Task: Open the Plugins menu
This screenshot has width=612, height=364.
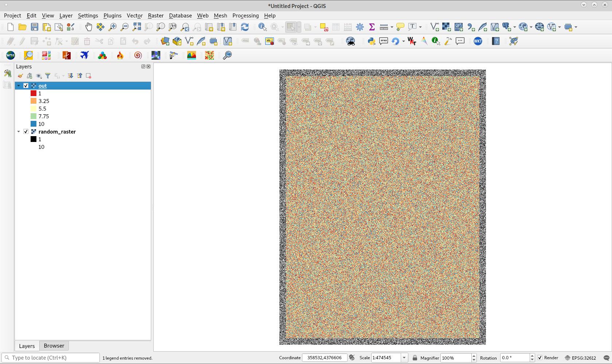Action: click(x=112, y=16)
